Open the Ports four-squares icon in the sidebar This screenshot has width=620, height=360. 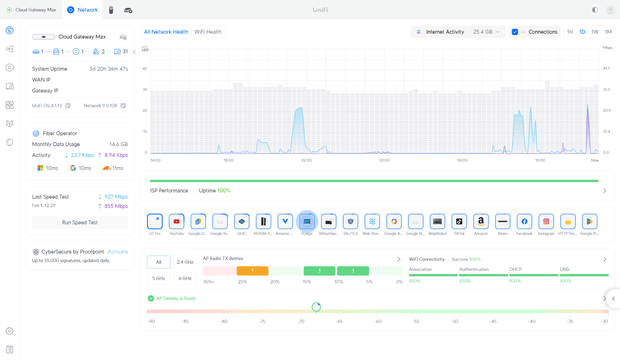point(9,105)
